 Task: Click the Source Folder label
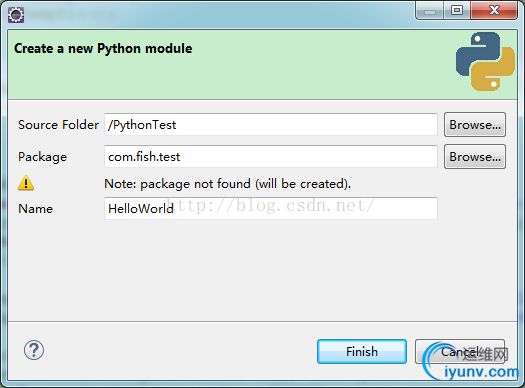tap(59, 125)
